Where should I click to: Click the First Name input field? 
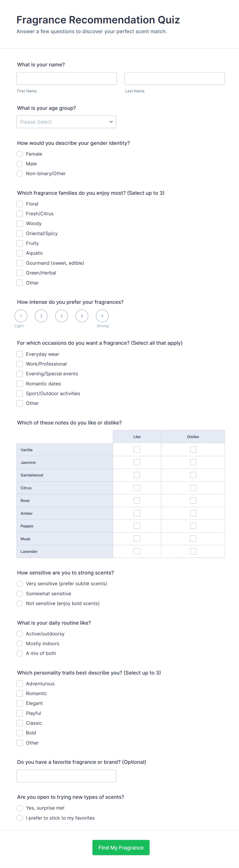pyautogui.click(x=67, y=78)
